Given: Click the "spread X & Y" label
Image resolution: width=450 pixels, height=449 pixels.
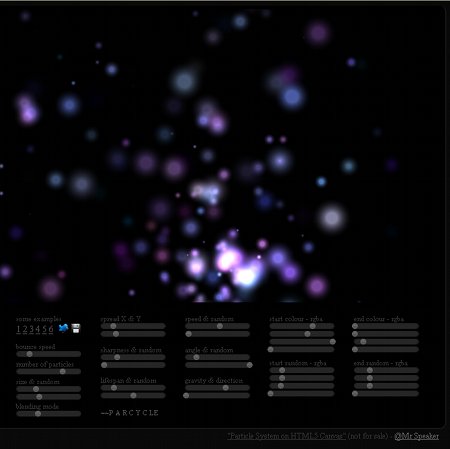Looking at the screenshot, I should [x=121, y=319].
